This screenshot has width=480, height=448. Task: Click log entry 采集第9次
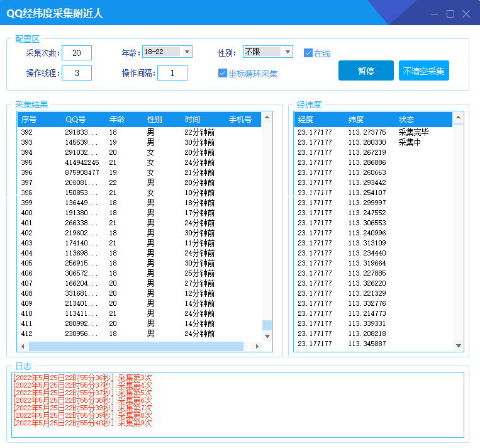point(82,423)
